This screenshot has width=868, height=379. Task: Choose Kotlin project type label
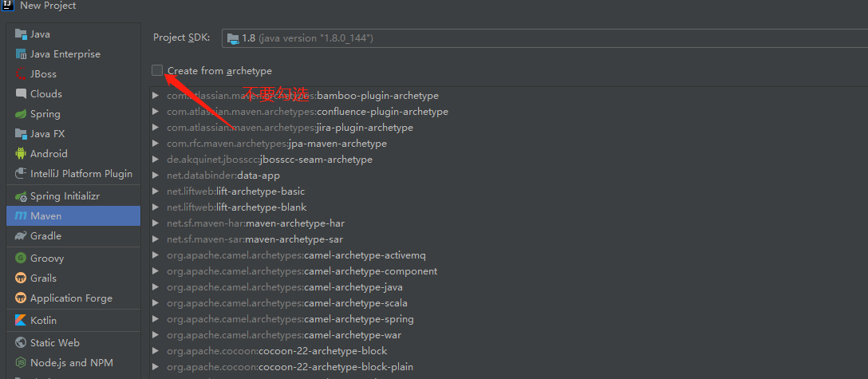pos(43,320)
